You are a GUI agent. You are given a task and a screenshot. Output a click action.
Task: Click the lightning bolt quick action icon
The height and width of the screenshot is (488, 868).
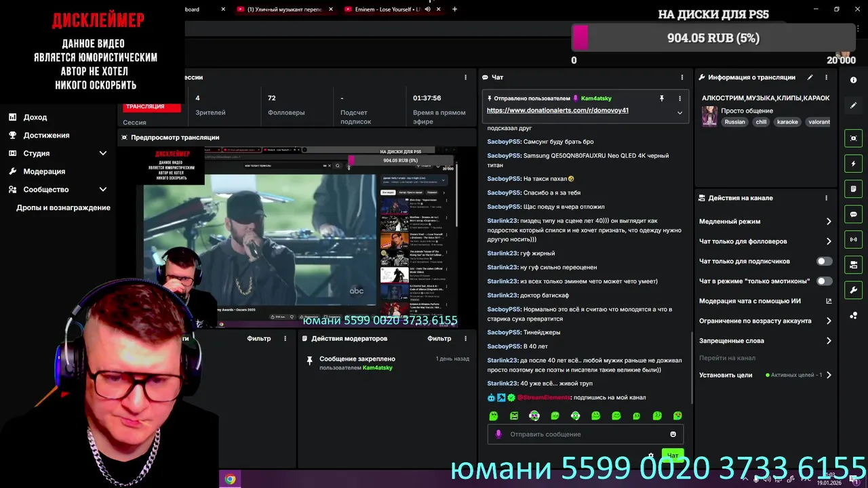coord(853,164)
